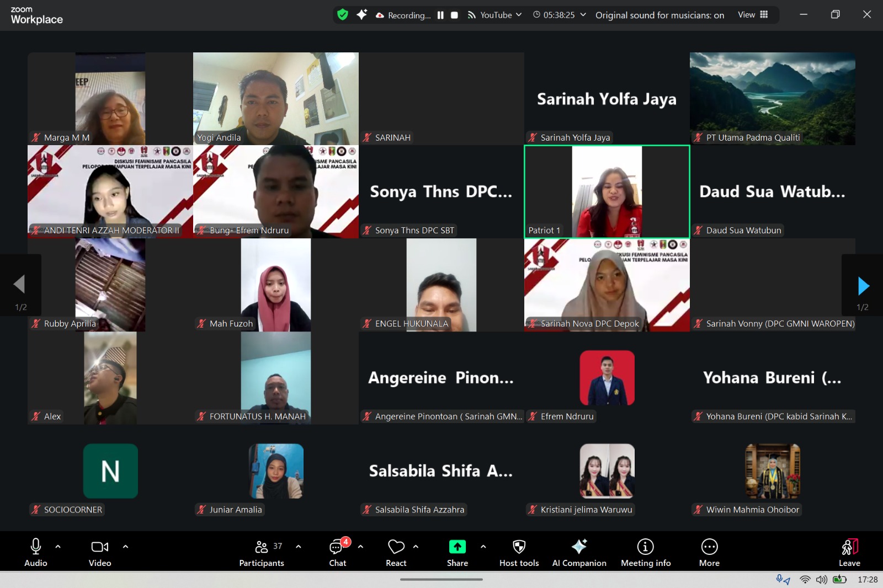Click the AI Companion sparkle icon in top bar

(x=361, y=15)
